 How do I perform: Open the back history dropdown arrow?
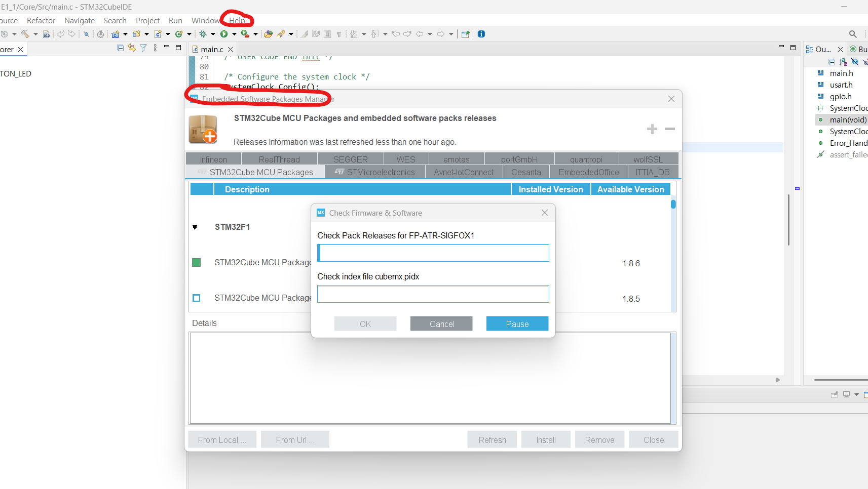pyautogui.click(x=430, y=34)
